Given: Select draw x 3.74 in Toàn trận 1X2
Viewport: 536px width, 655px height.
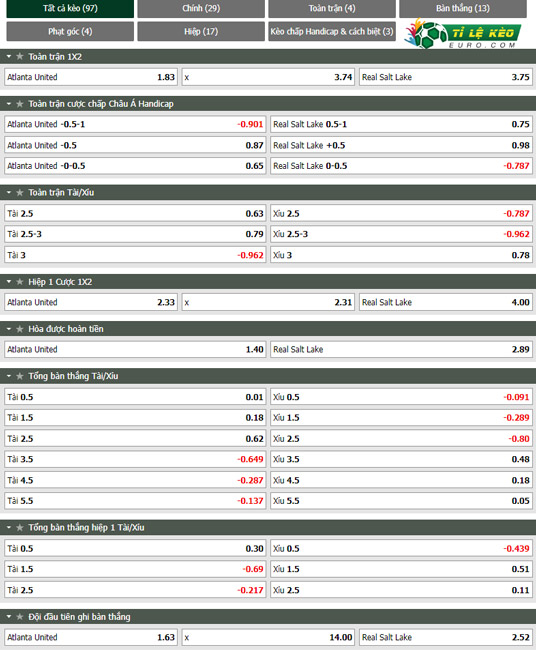Looking at the screenshot, I should click(268, 77).
